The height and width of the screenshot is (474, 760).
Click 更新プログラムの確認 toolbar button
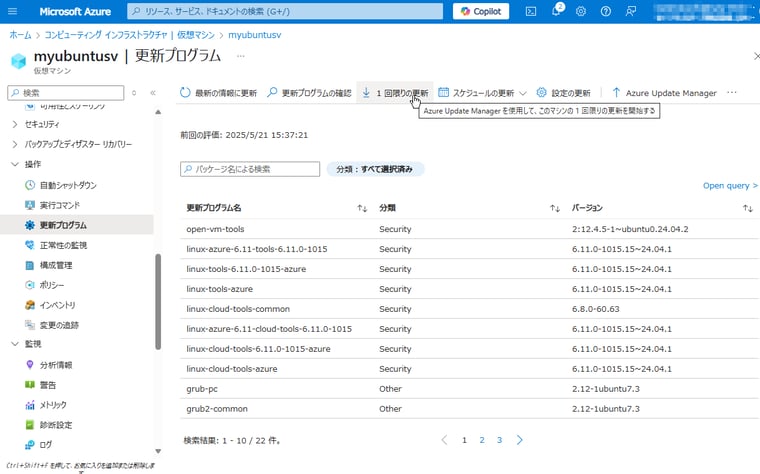[x=309, y=93]
